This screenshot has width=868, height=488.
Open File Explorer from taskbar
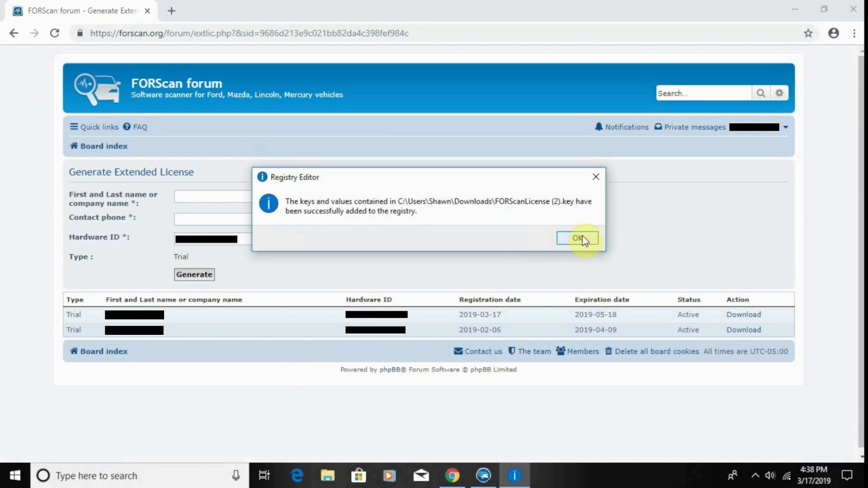click(x=328, y=476)
